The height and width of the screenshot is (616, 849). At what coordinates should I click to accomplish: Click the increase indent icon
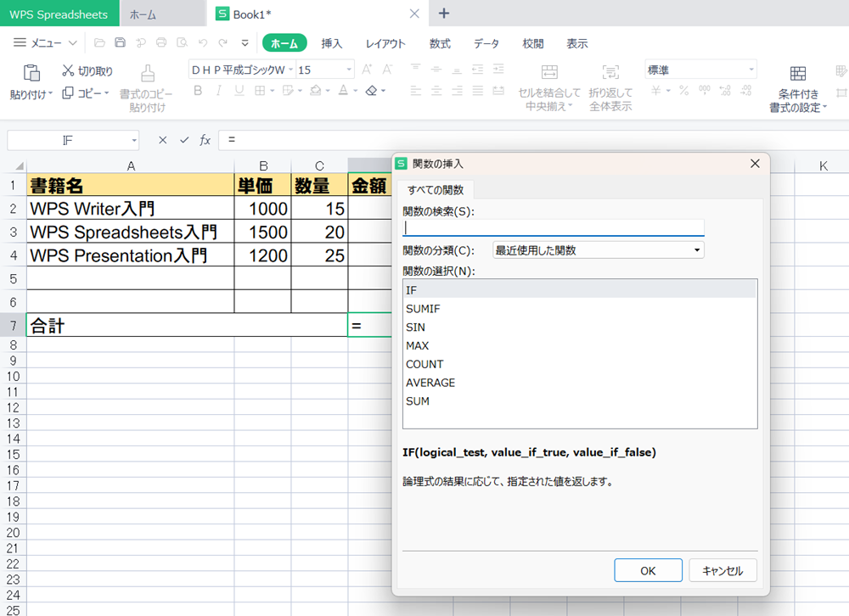point(498,69)
